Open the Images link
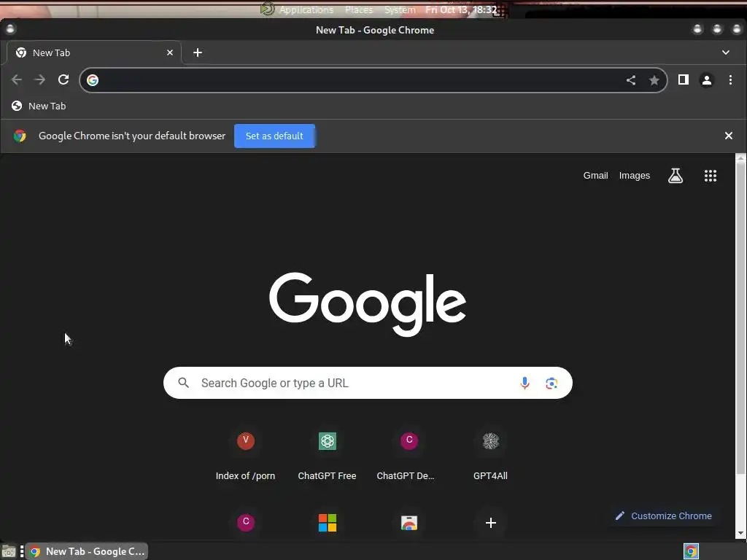Screen dimensions: 747x560 coord(634,175)
